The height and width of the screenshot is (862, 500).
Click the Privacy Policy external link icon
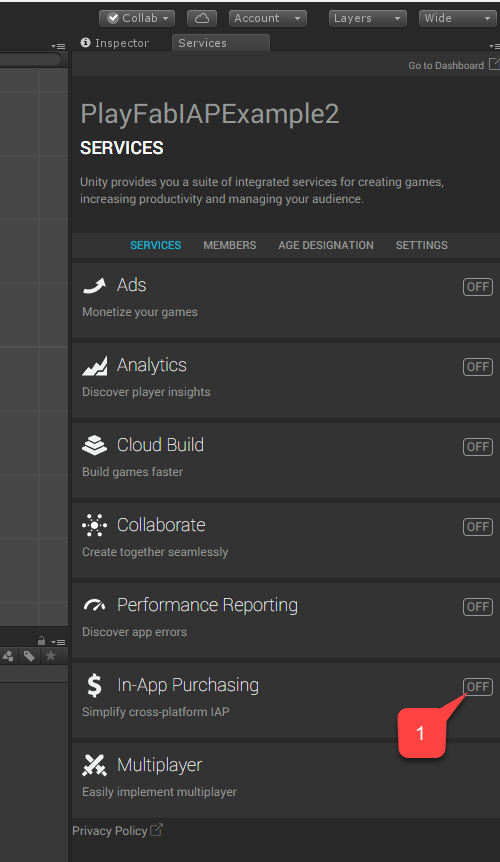pyautogui.click(x=157, y=830)
